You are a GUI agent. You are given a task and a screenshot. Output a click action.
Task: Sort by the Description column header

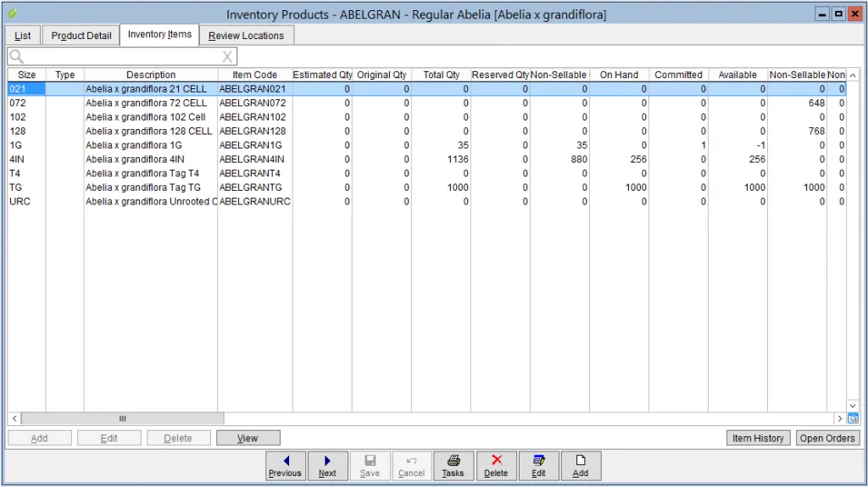tap(151, 75)
